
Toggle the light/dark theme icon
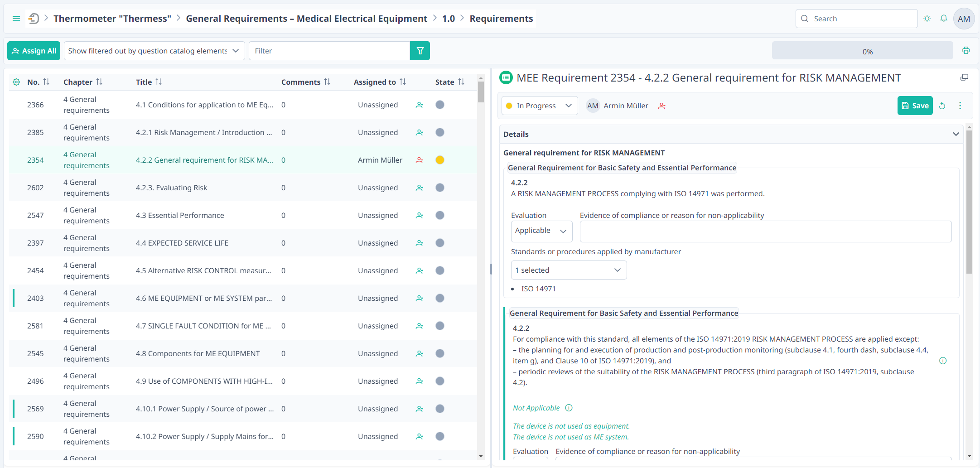point(927,19)
